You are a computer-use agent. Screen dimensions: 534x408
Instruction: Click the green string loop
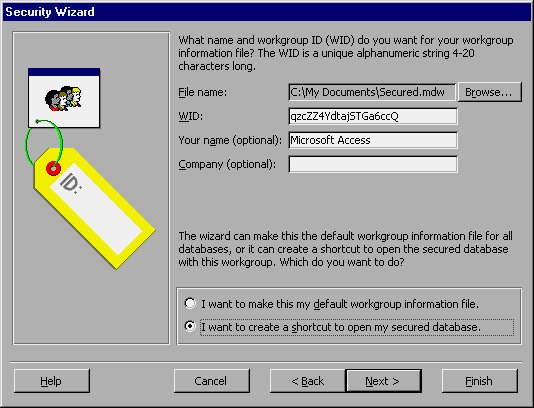(44, 143)
